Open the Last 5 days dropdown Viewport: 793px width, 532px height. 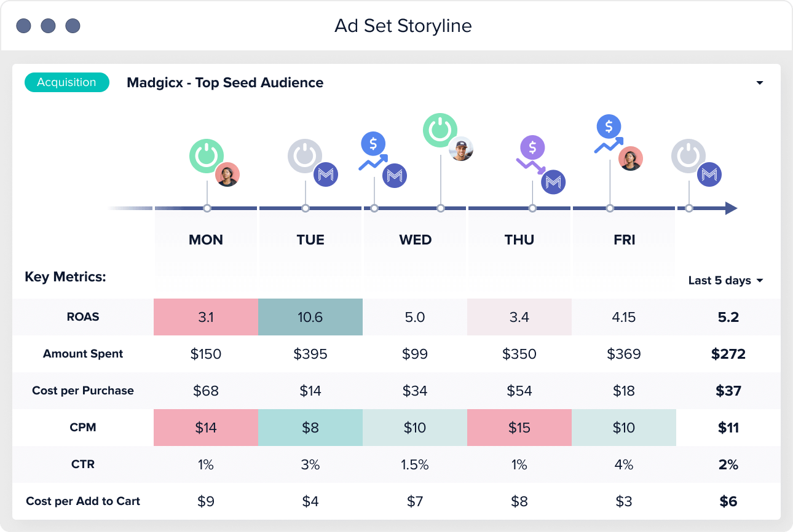point(724,280)
